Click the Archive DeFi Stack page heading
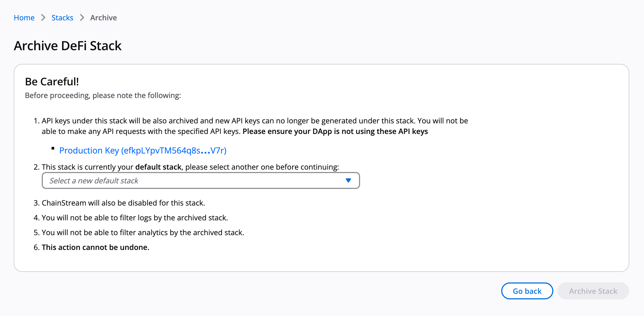644x316 pixels. pos(68,45)
